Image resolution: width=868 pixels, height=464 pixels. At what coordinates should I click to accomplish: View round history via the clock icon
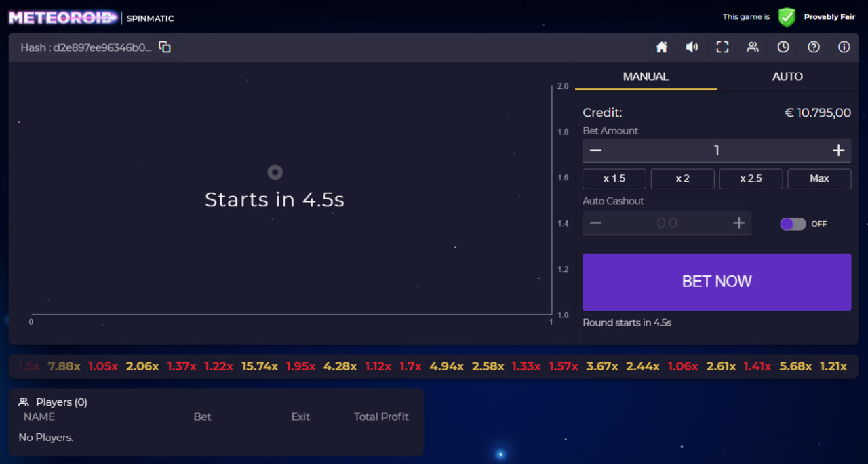(x=783, y=47)
